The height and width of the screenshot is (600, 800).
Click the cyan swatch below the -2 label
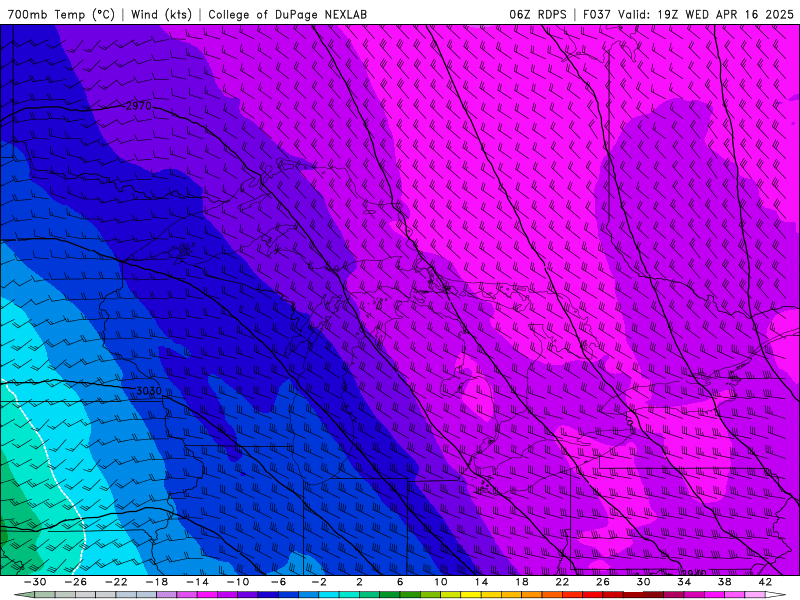click(329, 595)
